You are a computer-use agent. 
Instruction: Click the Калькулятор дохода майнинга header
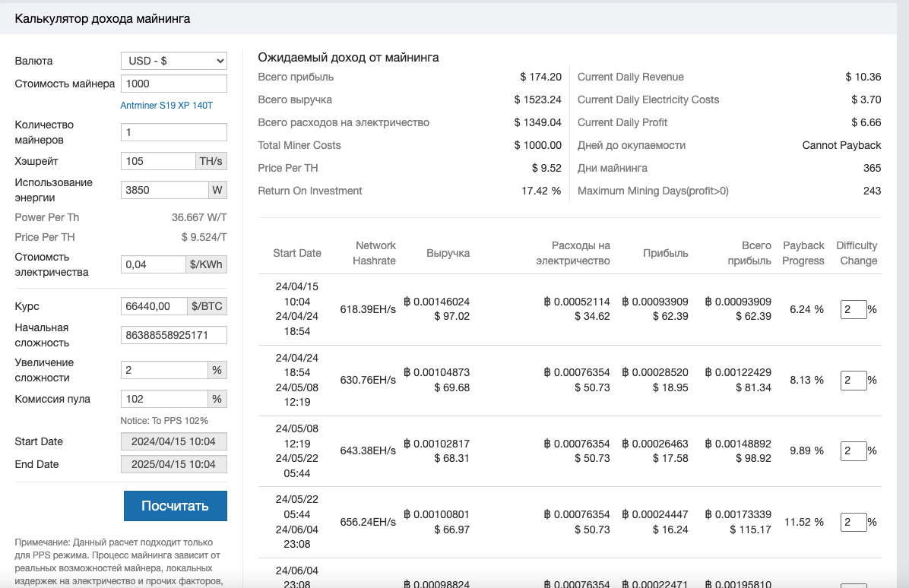click(103, 19)
